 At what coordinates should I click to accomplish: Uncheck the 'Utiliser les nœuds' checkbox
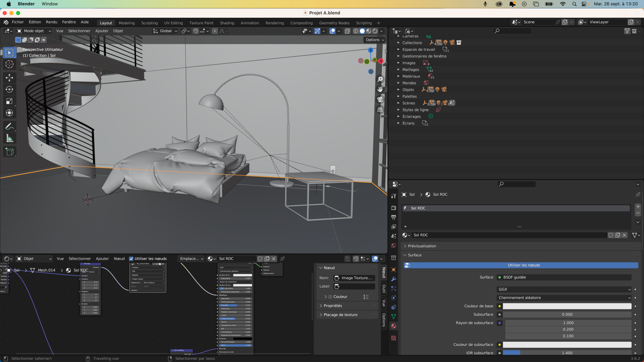131,259
